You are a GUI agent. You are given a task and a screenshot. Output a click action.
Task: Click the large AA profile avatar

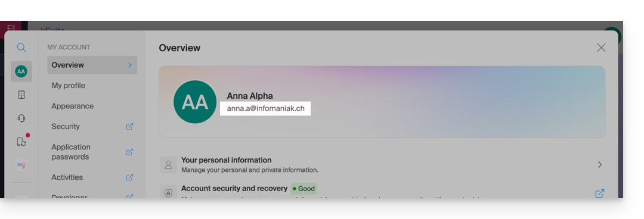[195, 102]
